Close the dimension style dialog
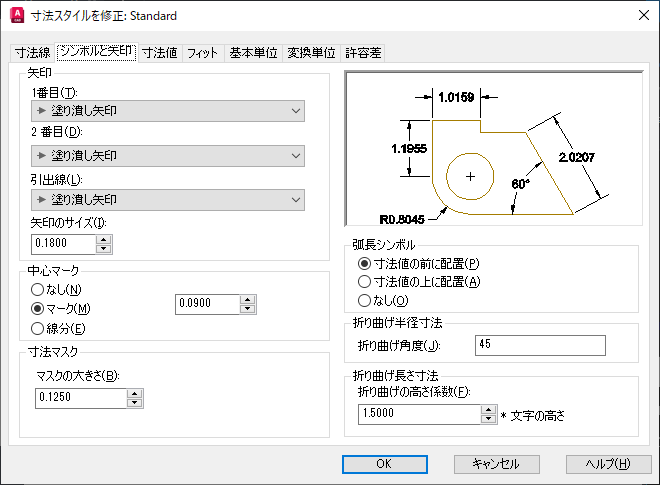Screen dimensions: 660x485 644,16
